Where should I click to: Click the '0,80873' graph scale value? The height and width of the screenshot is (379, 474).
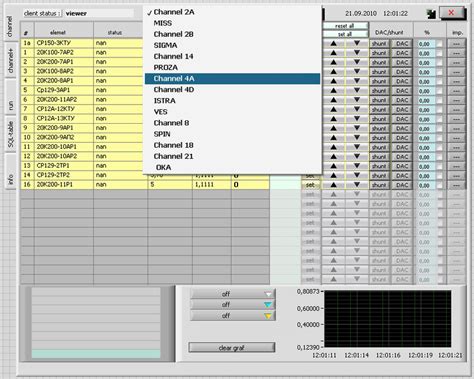click(x=308, y=292)
